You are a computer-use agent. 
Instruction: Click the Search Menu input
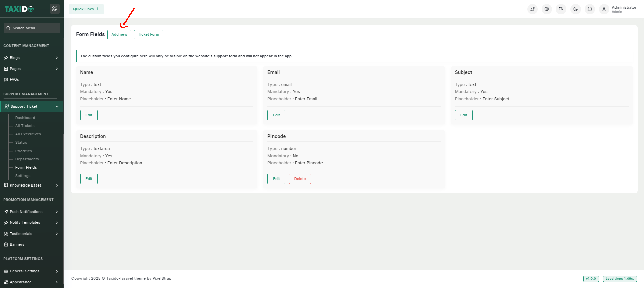point(32,28)
